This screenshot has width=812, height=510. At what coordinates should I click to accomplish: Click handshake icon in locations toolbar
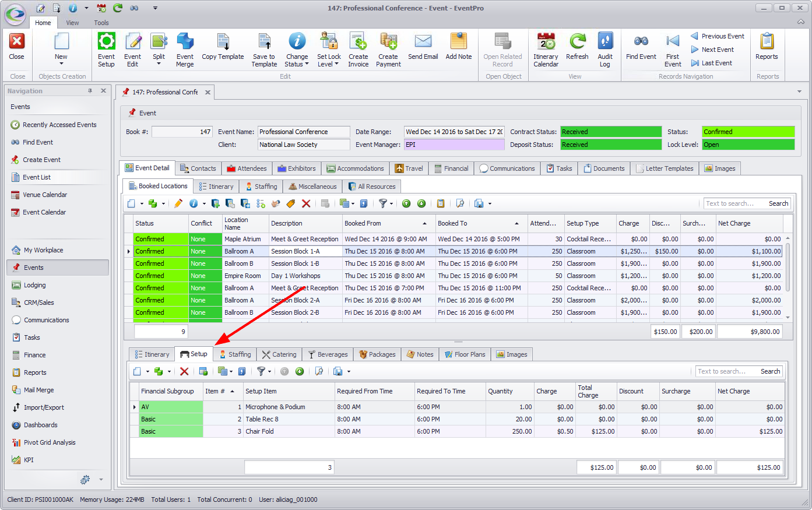[x=276, y=203]
